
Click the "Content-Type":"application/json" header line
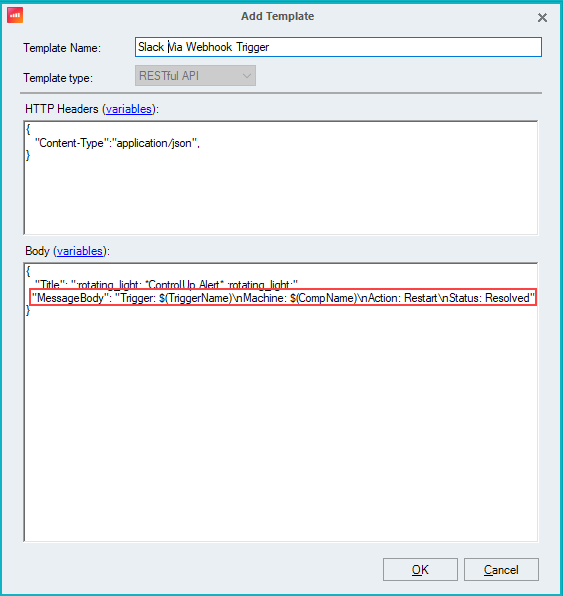click(117, 143)
